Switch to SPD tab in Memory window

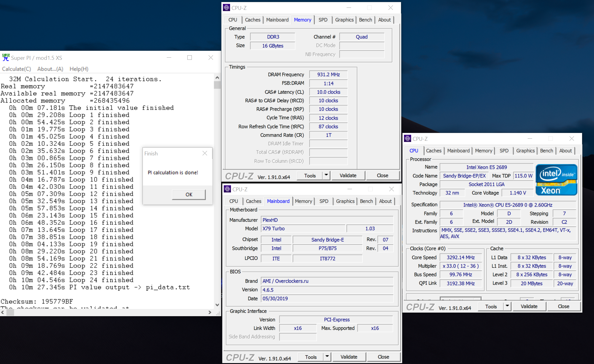pos(323,20)
